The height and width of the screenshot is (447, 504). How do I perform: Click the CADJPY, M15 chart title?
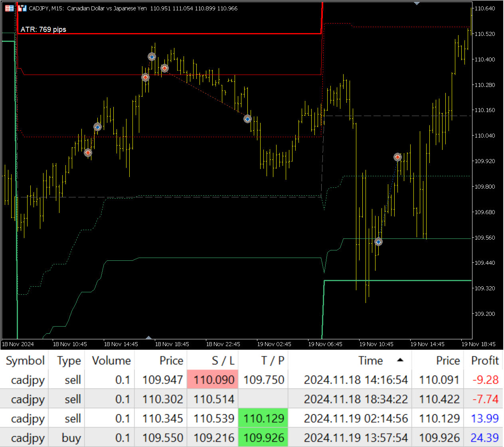(x=46, y=8)
